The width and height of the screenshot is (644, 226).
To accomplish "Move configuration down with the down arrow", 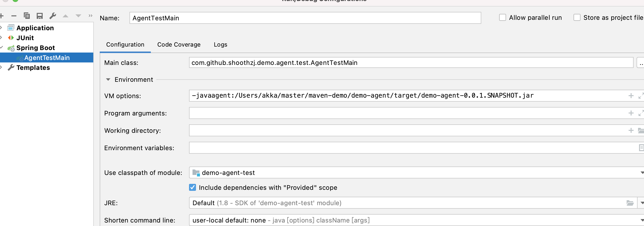I will coord(78,16).
